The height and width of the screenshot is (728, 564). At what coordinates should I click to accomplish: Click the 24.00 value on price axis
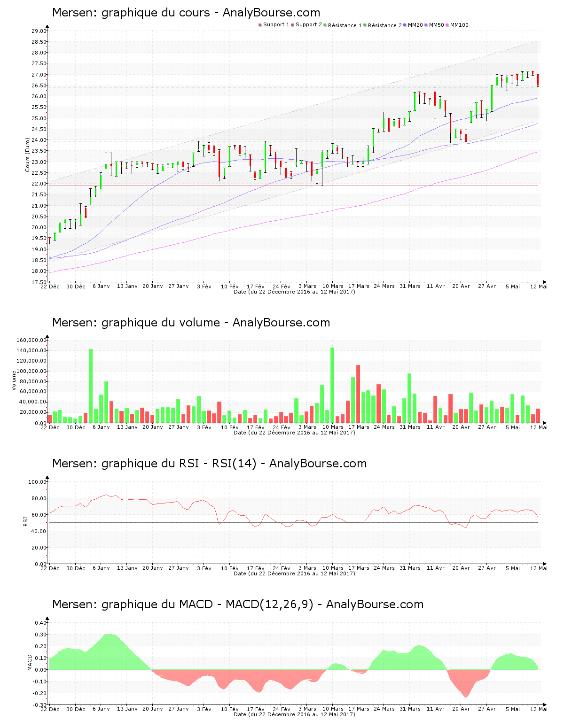[x=39, y=140]
